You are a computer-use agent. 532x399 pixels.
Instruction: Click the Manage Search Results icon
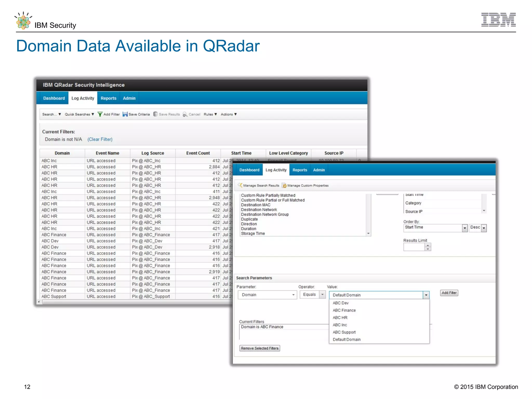[240, 185]
